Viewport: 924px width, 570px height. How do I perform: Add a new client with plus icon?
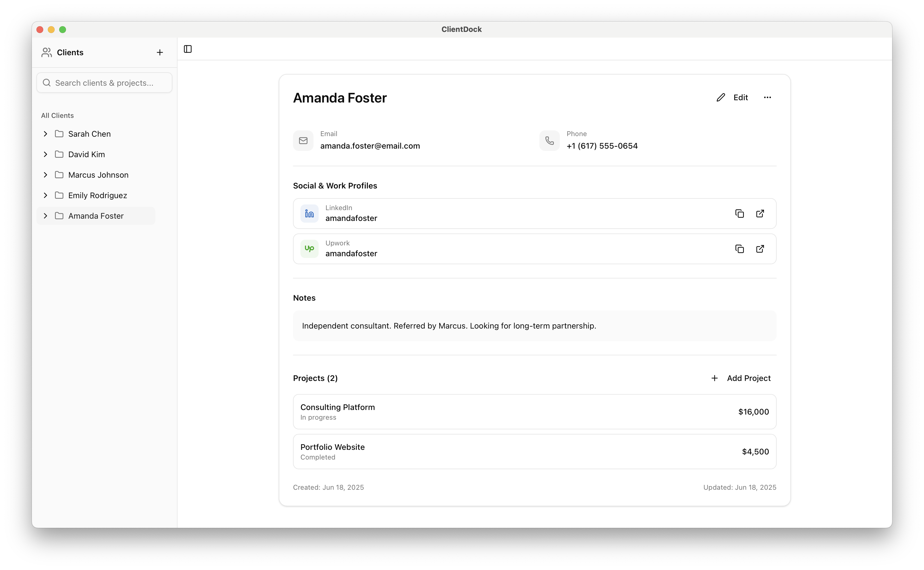click(160, 52)
